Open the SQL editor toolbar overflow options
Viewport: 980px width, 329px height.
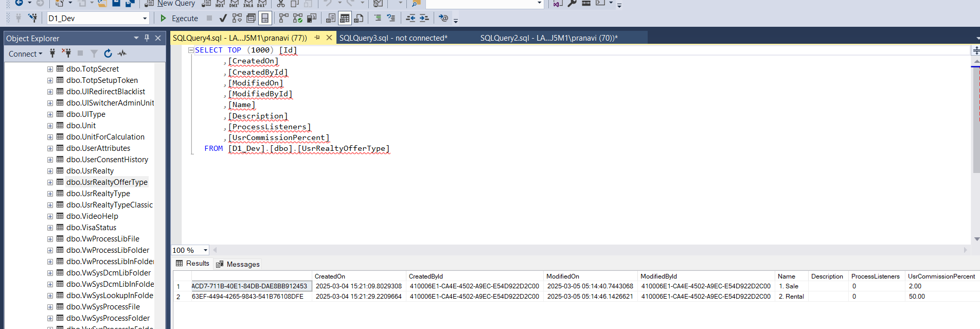(456, 21)
